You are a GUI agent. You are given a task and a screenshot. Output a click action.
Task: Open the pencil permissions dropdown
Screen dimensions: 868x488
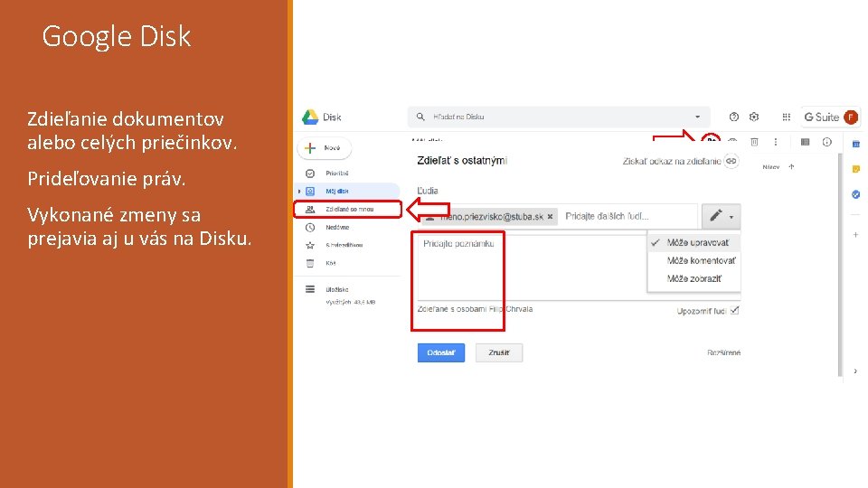(721, 216)
